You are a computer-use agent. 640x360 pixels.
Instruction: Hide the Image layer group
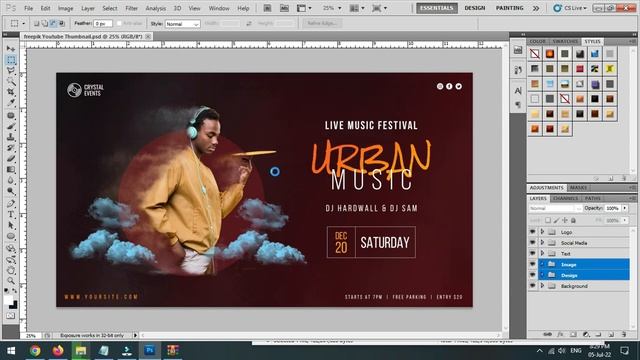tap(532, 264)
